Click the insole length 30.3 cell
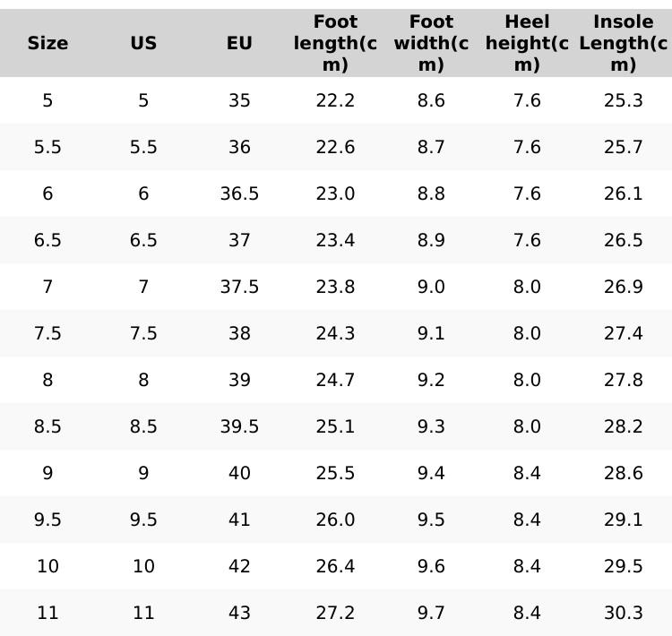This screenshot has height=636, width=672. tap(623, 613)
